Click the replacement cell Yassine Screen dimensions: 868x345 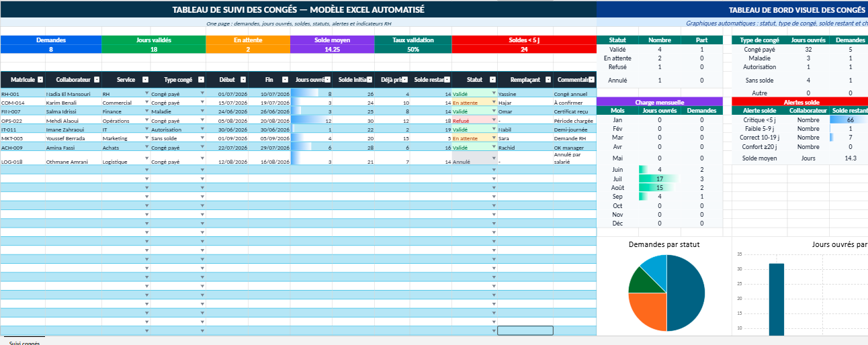coord(525,94)
